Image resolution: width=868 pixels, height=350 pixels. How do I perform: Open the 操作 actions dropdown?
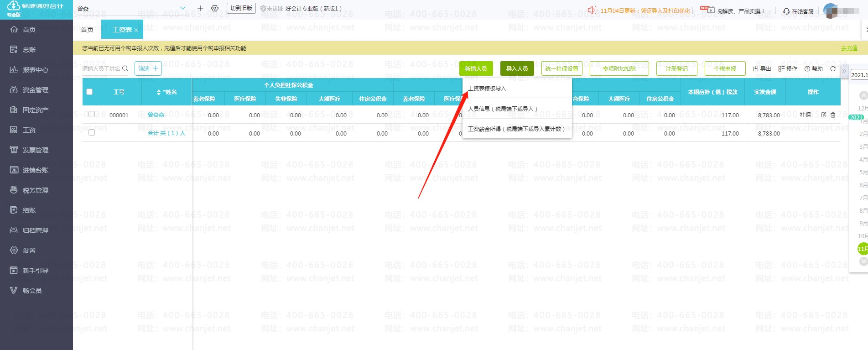(788, 69)
